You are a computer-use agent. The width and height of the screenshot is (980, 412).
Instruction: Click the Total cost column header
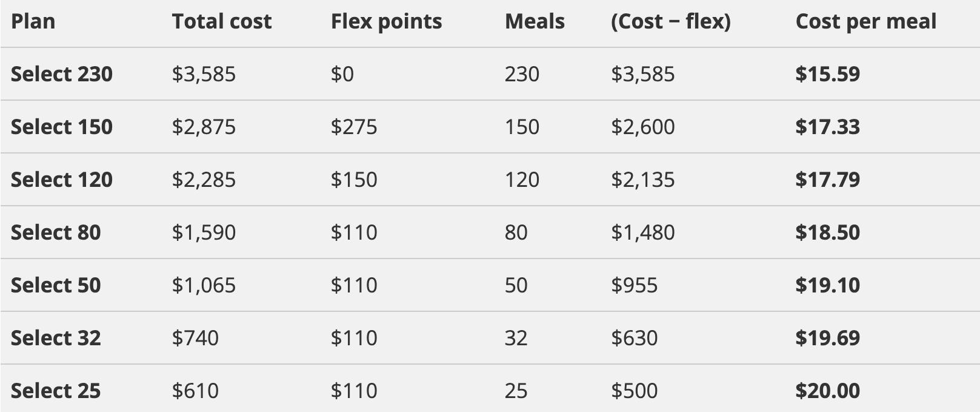point(222,22)
